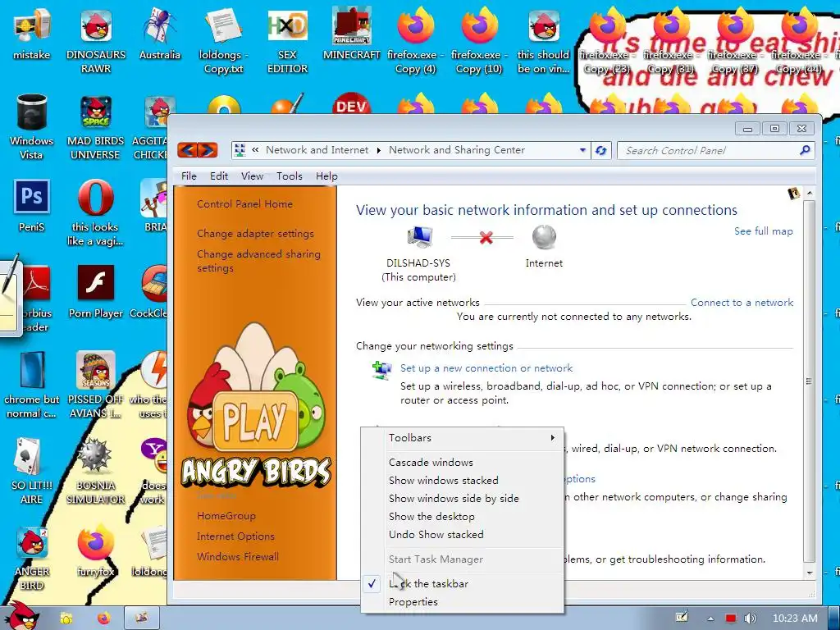Select the Australia spider solitaire icon

click(160, 34)
